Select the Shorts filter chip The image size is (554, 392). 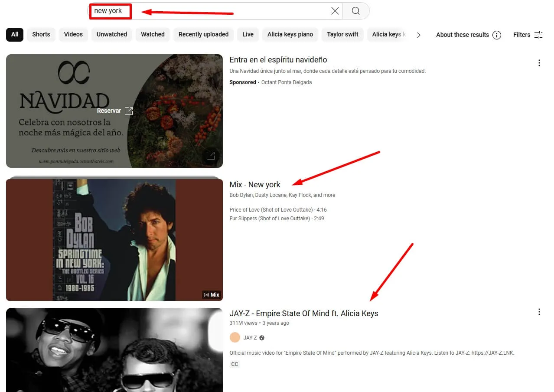(41, 35)
